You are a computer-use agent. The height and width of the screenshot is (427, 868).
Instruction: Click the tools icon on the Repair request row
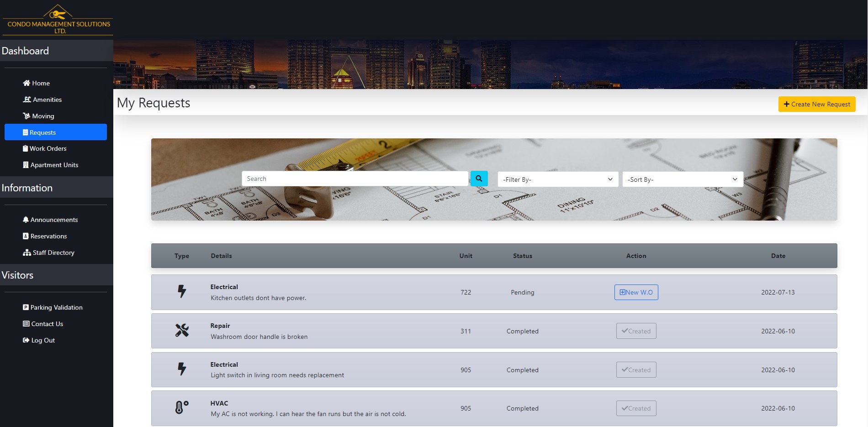(x=181, y=330)
